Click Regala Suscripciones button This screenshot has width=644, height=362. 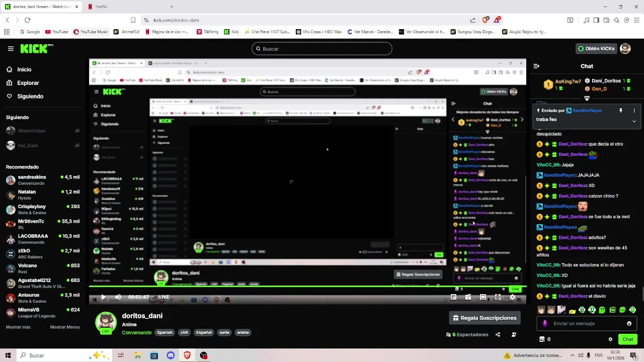pos(485,318)
